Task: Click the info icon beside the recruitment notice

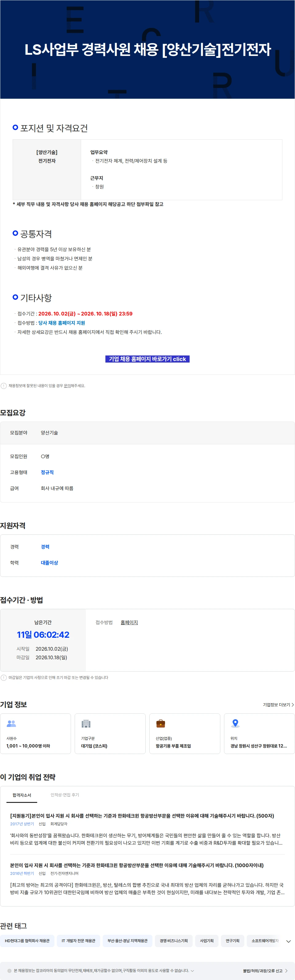Action: pyautogui.click(x=4, y=386)
